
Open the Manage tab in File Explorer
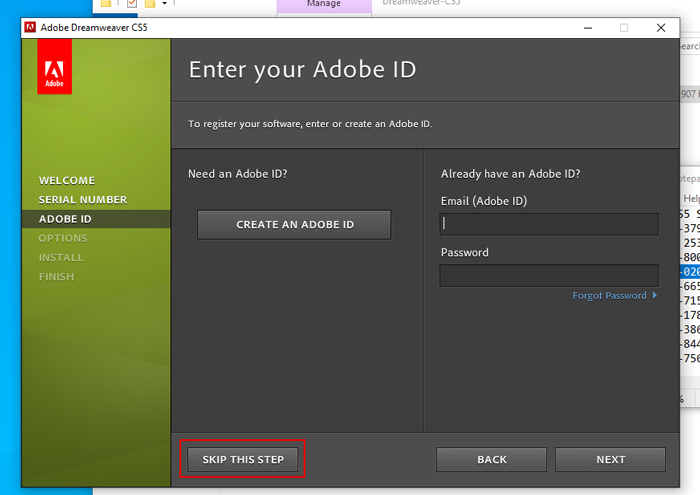(324, 4)
